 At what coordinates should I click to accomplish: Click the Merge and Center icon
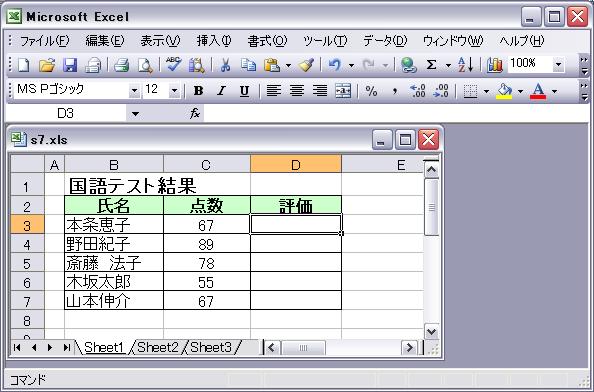point(343,91)
